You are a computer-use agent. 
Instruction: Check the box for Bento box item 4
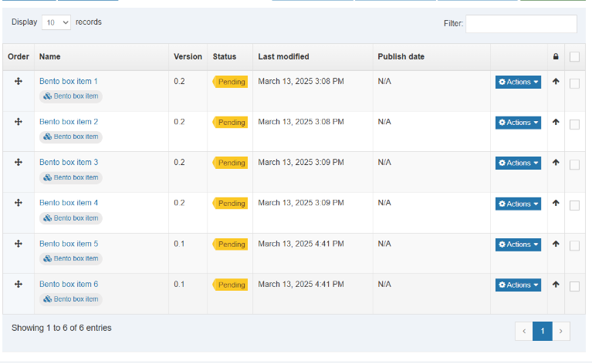(x=574, y=205)
